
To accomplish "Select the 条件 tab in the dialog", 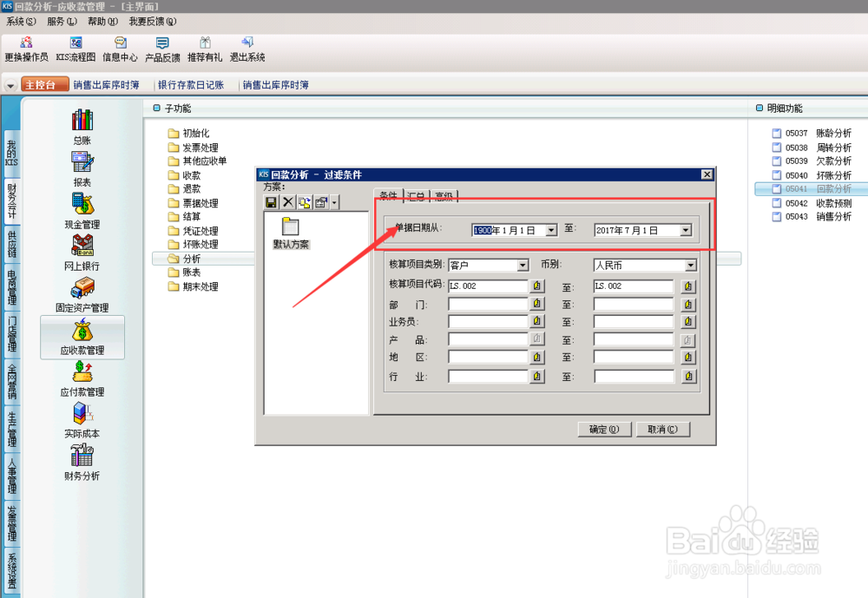I will coord(389,195).
